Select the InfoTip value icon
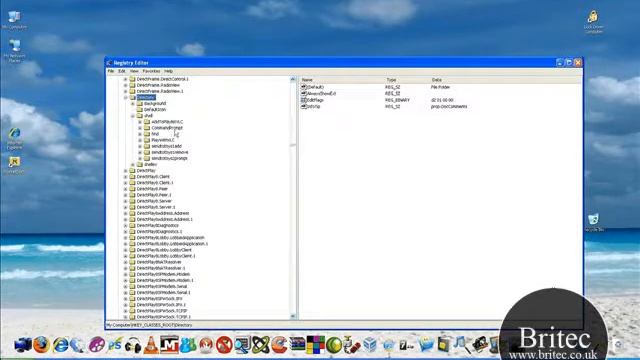 coord(304,107)
